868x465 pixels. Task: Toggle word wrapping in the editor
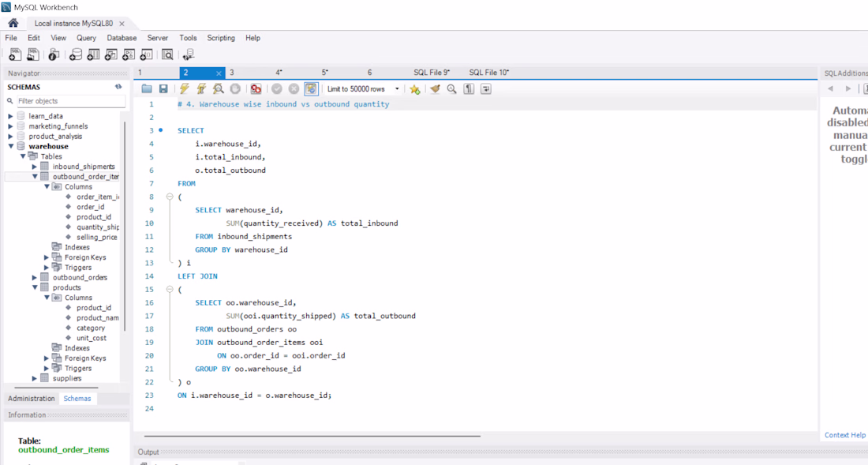486,89
